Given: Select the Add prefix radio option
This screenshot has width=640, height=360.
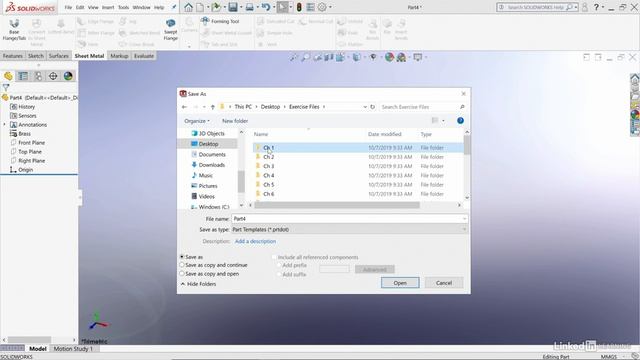Looking at the screenshot, I should pos(279,265).
